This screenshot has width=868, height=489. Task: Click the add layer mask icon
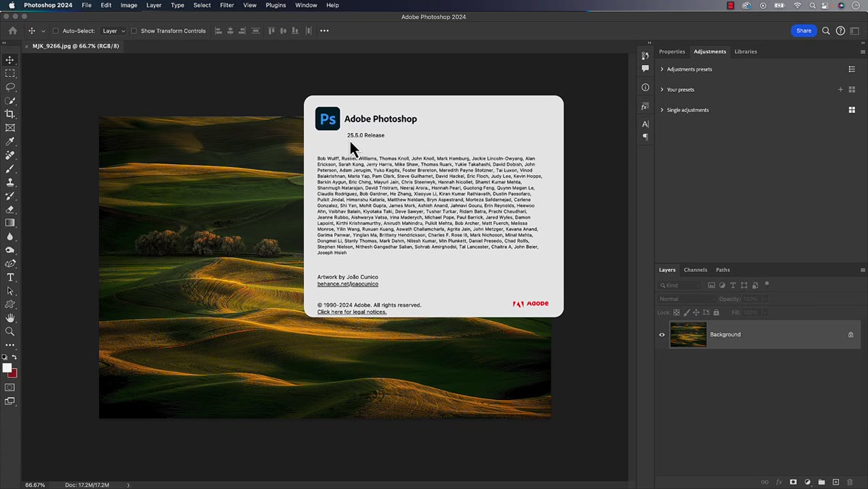pyautogui.click(x=793, y=482)
